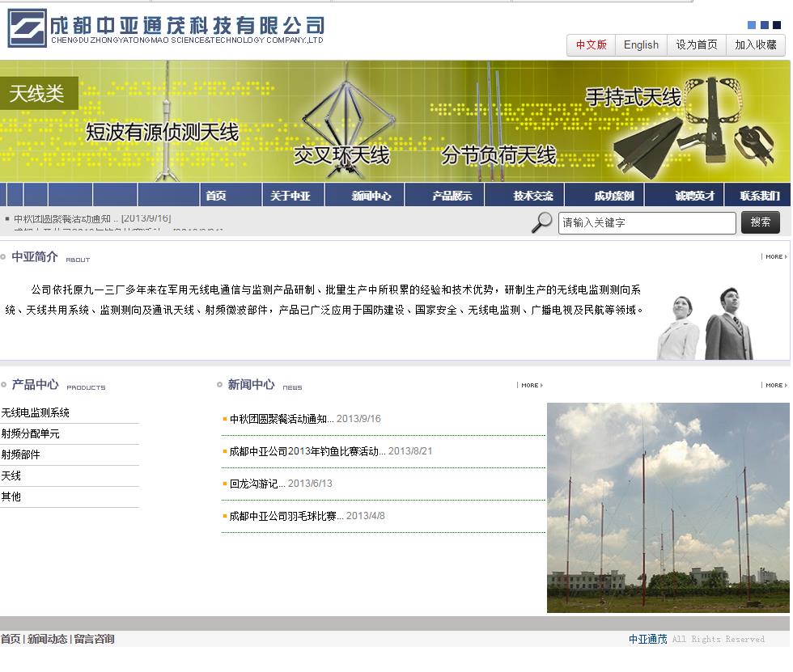Select the medium blue color square
Image resolution: width=793 pixels, height=672 pixels.
tap(764, 25)
